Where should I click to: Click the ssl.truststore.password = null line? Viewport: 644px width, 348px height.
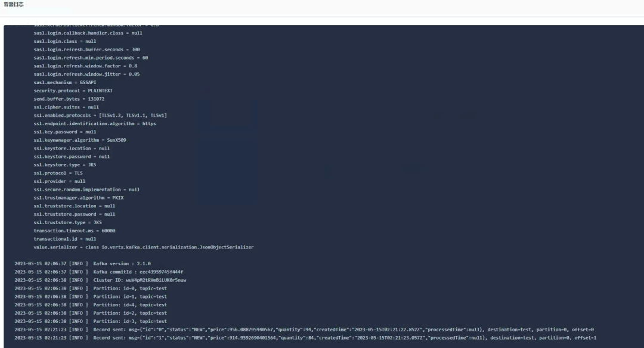point(75,214)
